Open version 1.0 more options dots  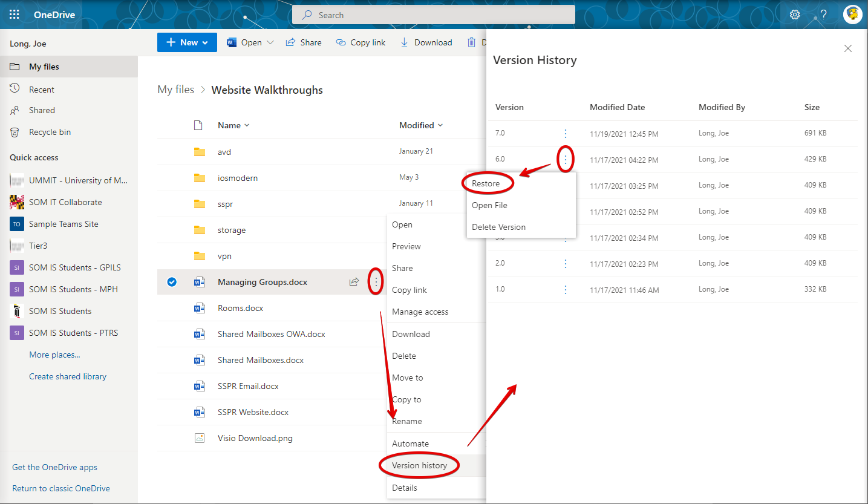[566, 290]
